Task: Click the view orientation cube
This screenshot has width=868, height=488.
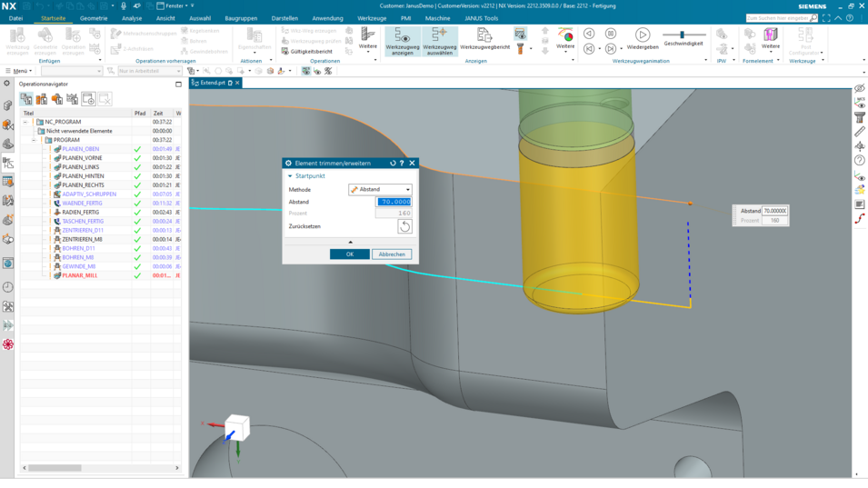Action: pos(237,427)
